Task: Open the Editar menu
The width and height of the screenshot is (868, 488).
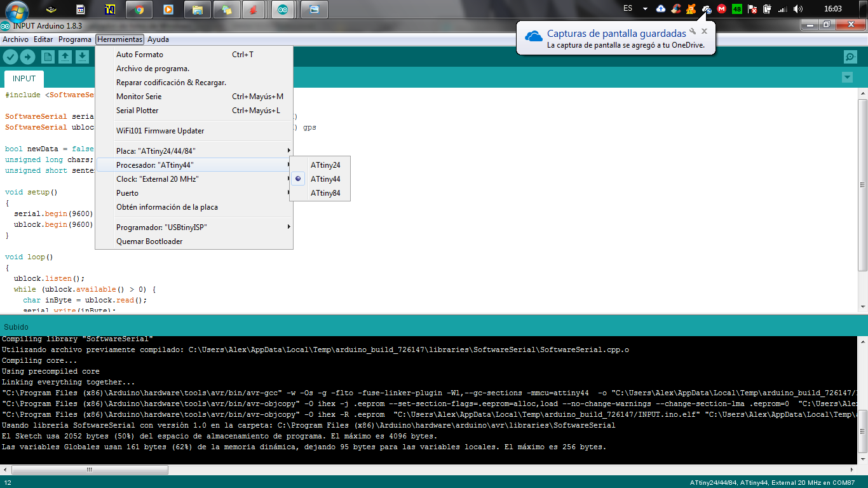Action: [x=43, y=39]
